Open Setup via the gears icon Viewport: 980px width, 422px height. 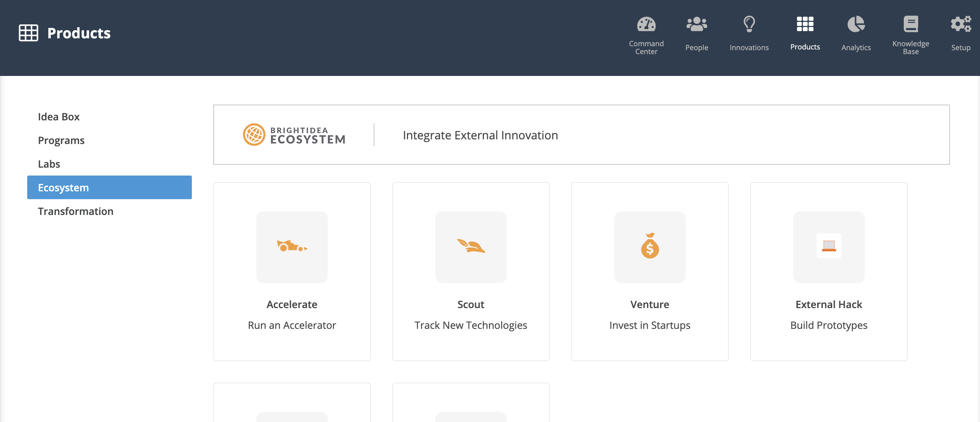tap(961, 24)
